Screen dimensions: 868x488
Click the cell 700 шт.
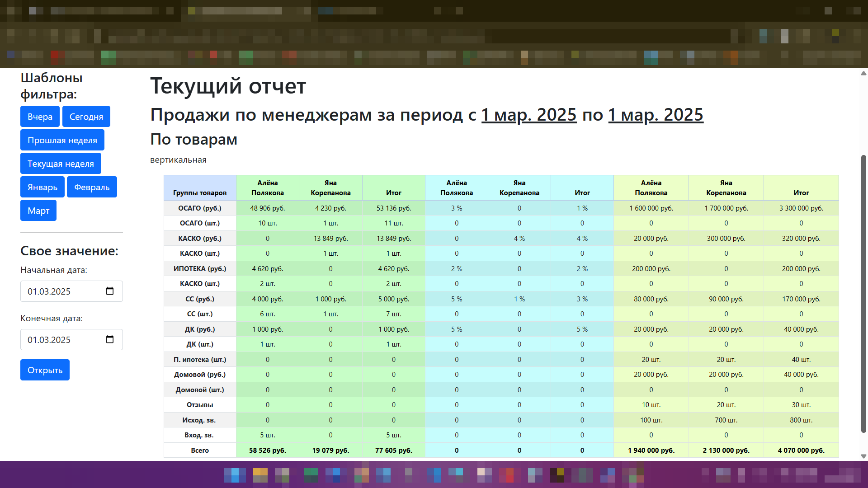click(726, 420)
